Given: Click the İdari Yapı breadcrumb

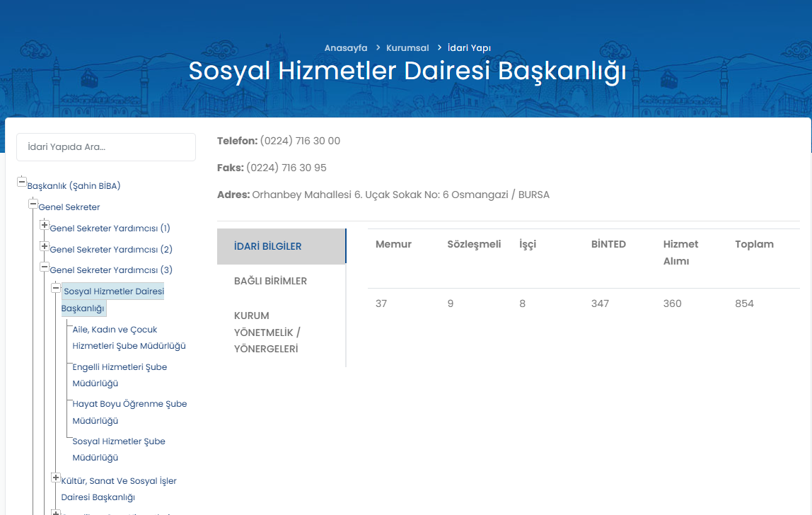Looking at the screenshot, I should (469, 48).
